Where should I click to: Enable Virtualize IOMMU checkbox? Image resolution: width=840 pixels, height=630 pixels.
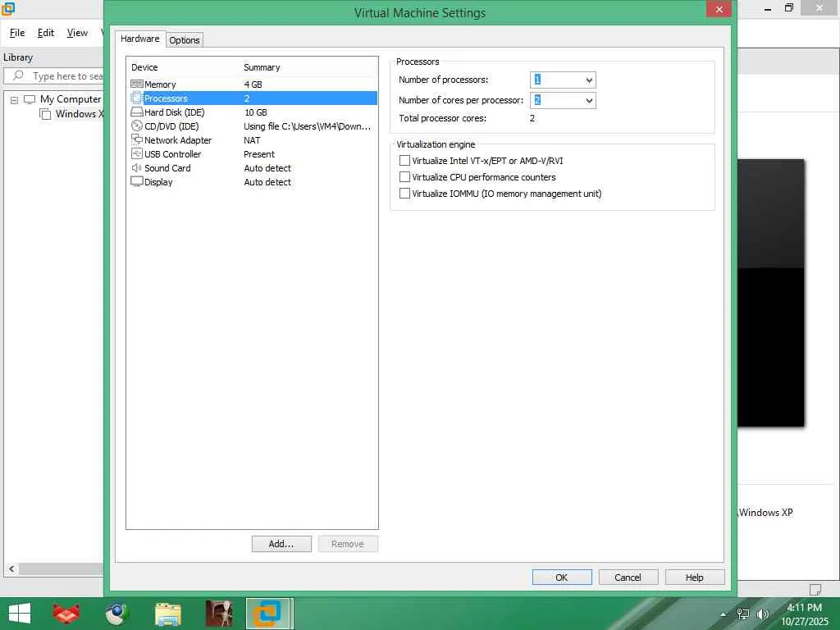[x=404, y=194]
